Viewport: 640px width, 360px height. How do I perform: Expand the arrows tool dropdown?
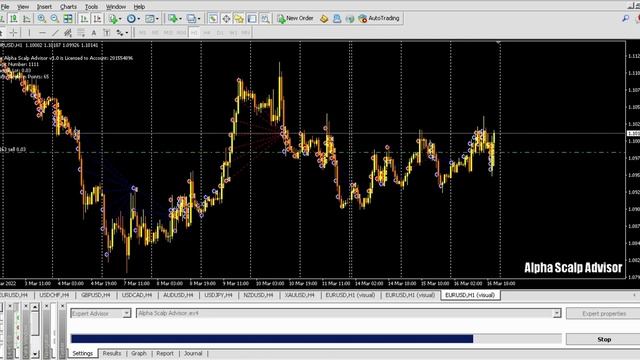pyautogui.click(x=127, y=33)
